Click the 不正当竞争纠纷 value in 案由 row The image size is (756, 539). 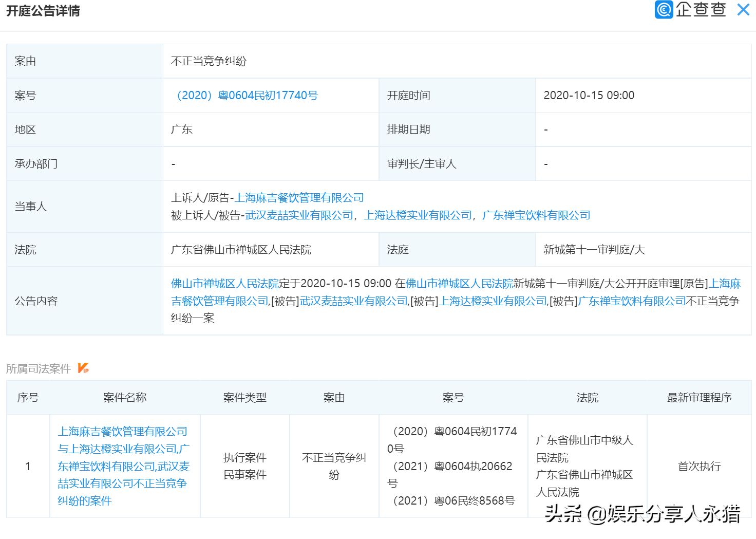coord(209,61)
